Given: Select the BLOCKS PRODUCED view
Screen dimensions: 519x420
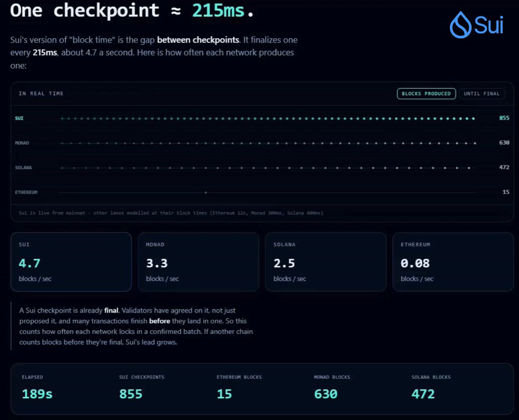Looking at the screenshot, I should 426,93.
